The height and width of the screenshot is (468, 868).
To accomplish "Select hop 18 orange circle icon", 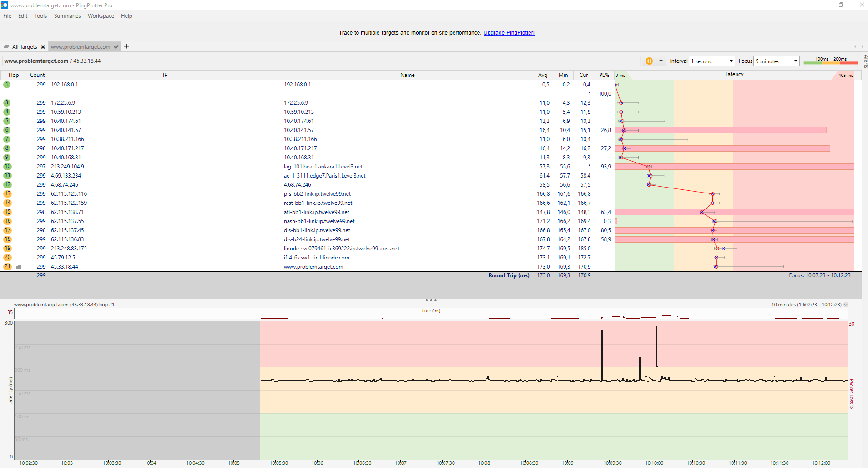I will 7,239.
